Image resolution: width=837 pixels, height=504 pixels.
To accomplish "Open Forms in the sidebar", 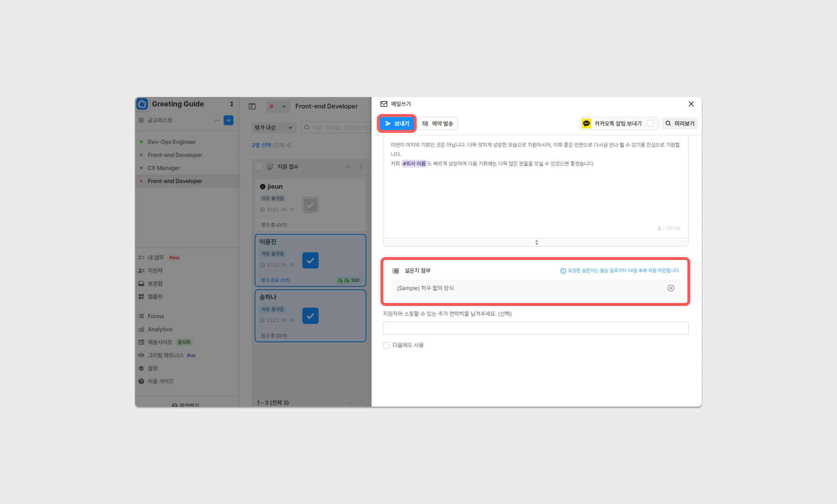I will pyautogui.click(x=156, y=316).
